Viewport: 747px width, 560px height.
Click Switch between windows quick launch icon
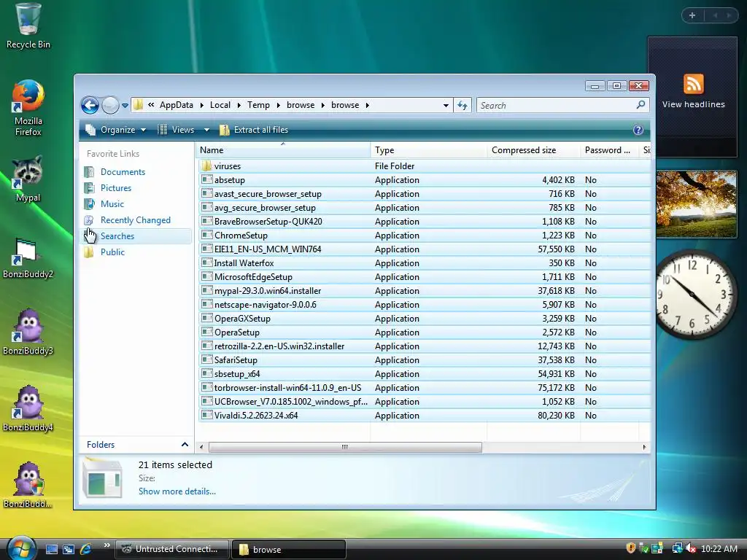[68, 549]
